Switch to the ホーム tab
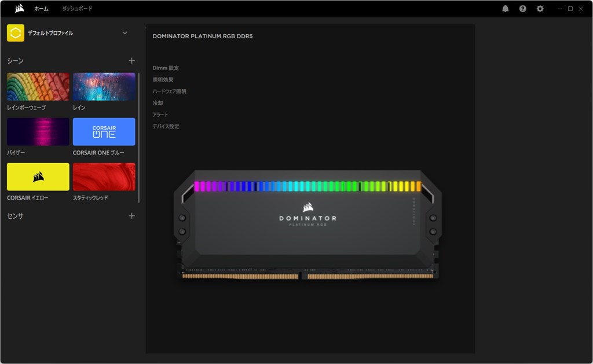The height and width of the screenshot is (364, 593). tap(41, 8)
